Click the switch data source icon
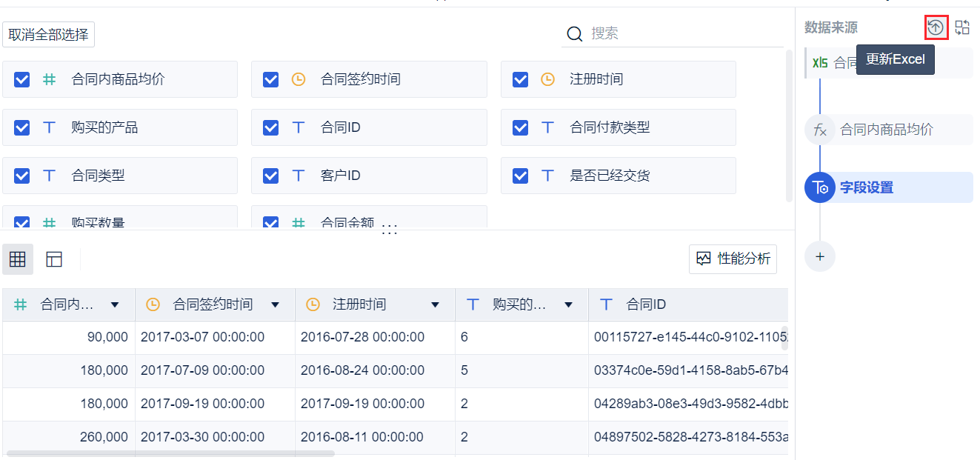Viewport: 980px width, 460px height. (962, 27)
